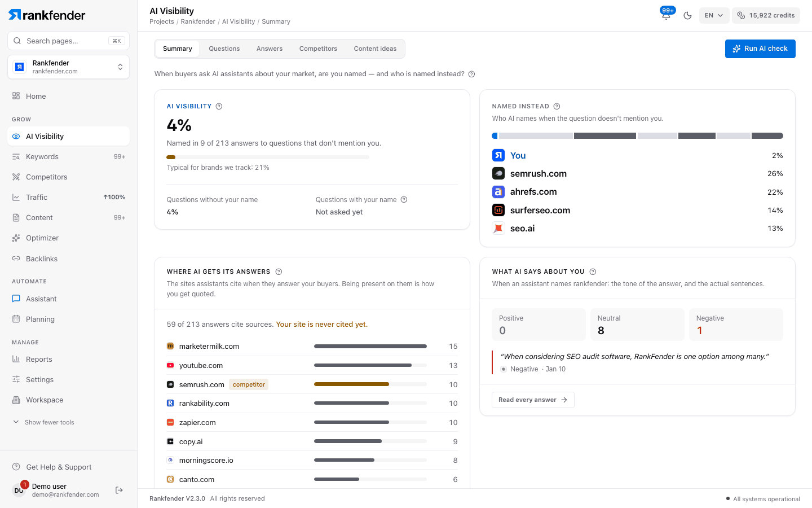
Task: Click the Read every answer button
Action: 533,400
